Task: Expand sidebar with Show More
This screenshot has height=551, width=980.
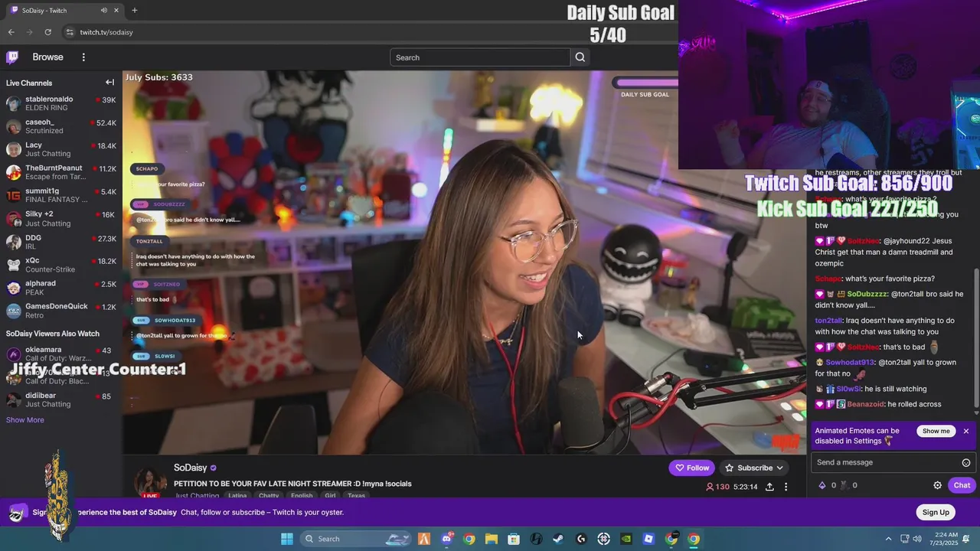Action: [x=25, y=419]
